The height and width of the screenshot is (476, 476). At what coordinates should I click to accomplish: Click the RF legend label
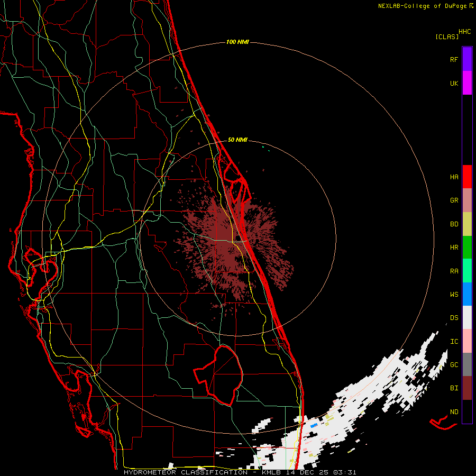tap(454, 59)
